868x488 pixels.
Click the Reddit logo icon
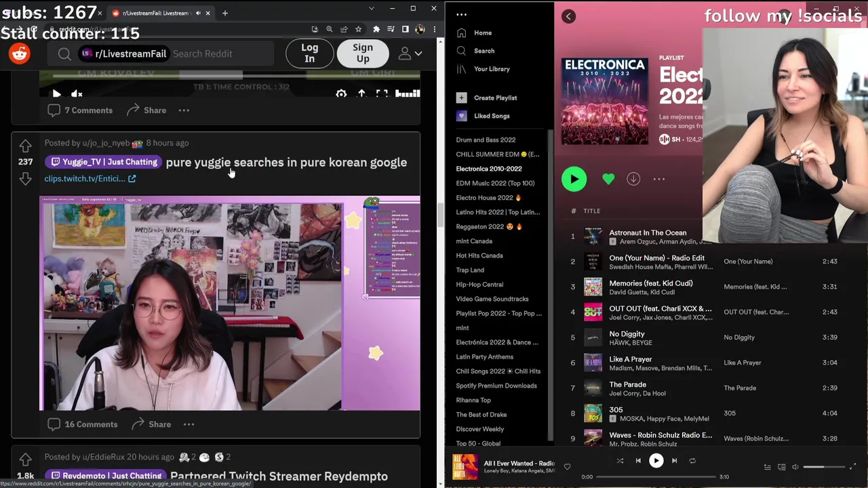click(x=20, y=54)
